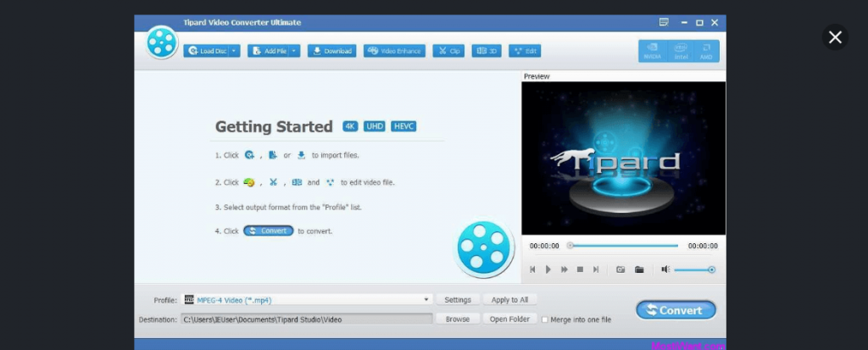Open the Clip tool

(x=448, y=51)
